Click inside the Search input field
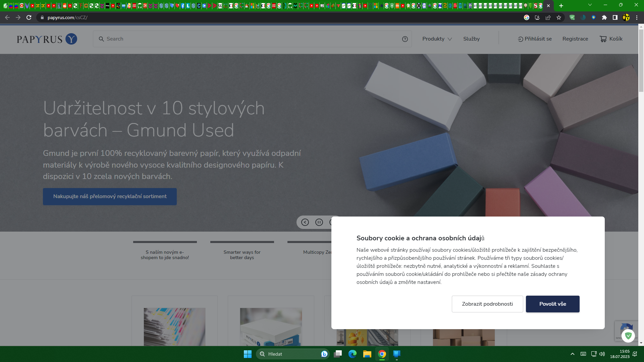This screenshot has height=362, width=644. (235, 39)
